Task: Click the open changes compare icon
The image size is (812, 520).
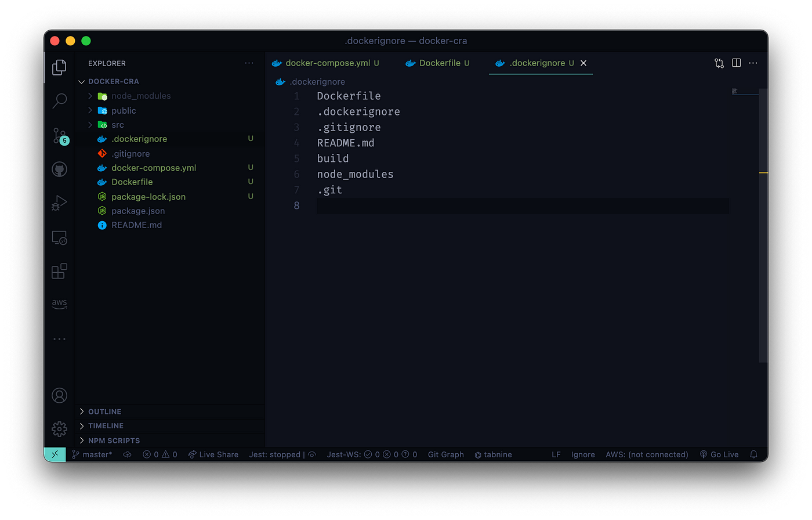Action: (x=719, y=63)
